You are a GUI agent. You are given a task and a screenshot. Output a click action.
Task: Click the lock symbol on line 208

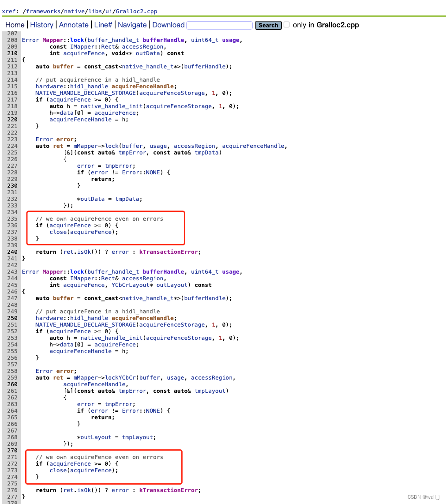(77, 40)
